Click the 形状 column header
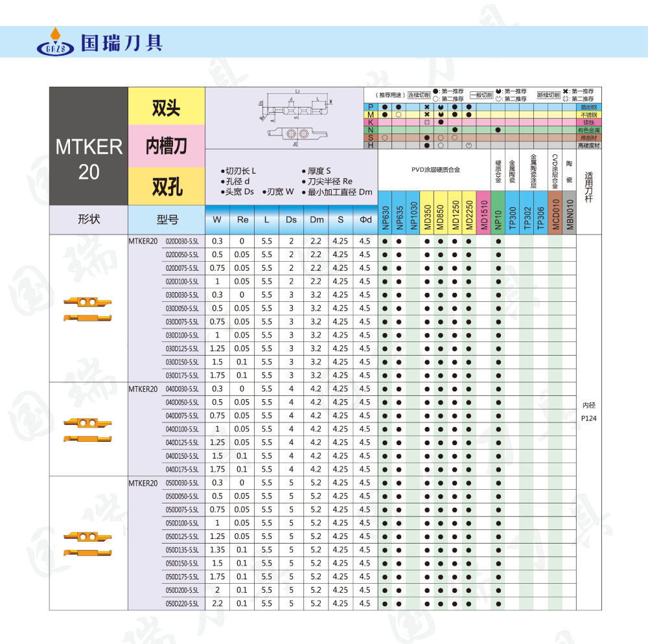 [89, 220]
